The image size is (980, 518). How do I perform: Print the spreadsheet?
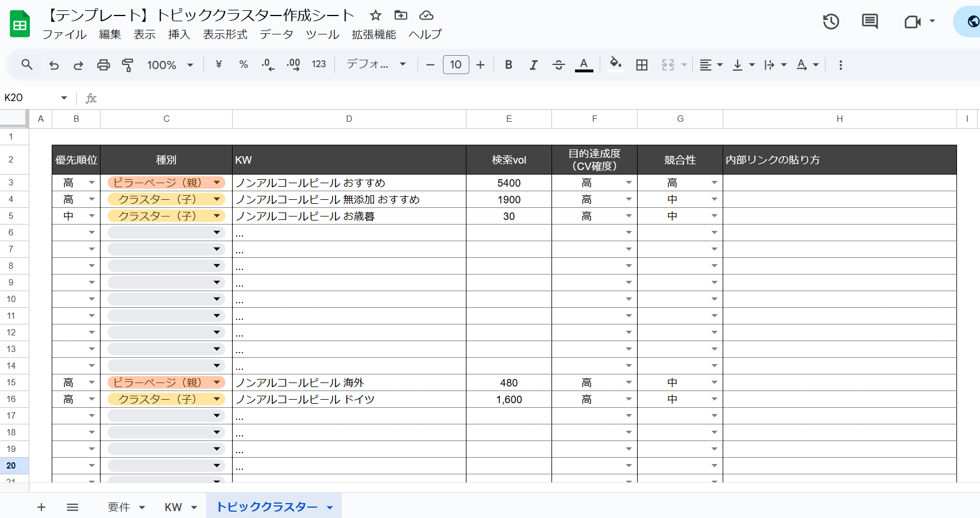[103, 65]
